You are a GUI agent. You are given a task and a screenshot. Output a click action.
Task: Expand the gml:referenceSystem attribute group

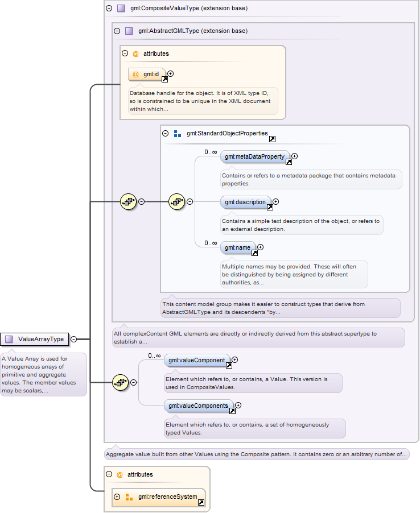tap(117, 497)
